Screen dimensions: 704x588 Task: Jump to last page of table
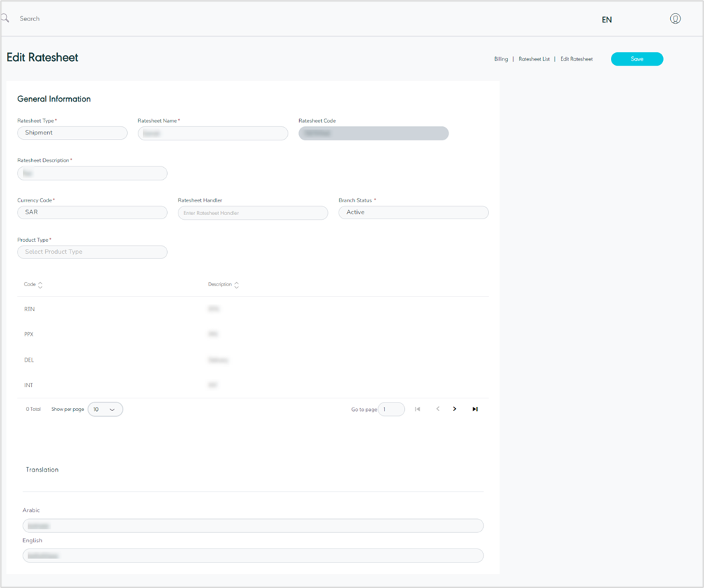pyautogui.click(x=475, y=409)
